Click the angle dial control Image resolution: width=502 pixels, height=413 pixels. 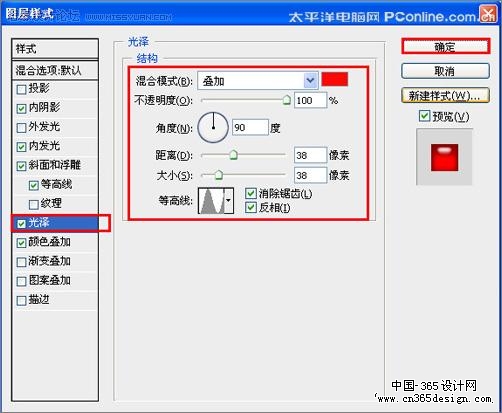[x=213, y=128]
